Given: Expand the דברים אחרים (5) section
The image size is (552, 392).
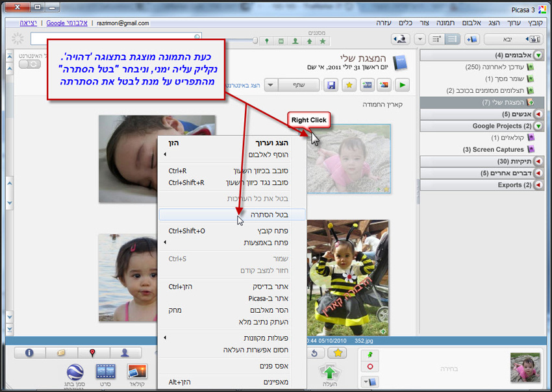Looking at the screenshot, I should point(538,173).
